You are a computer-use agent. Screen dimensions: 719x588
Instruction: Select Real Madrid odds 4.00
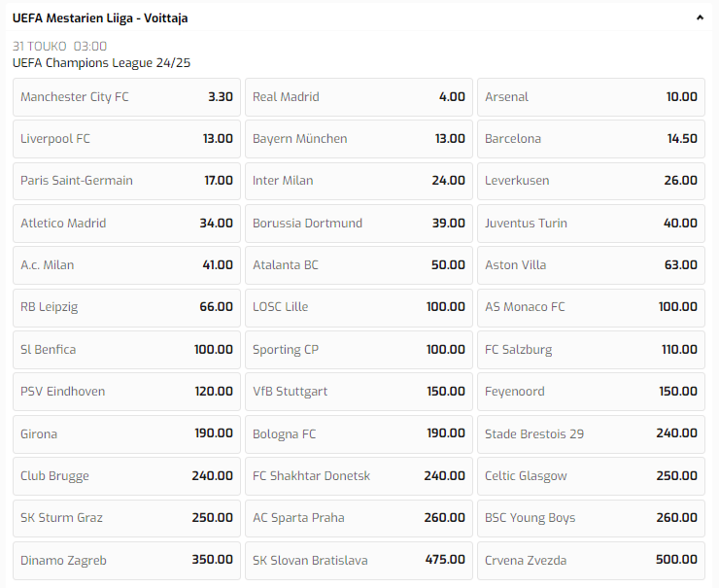coord(359,97)
